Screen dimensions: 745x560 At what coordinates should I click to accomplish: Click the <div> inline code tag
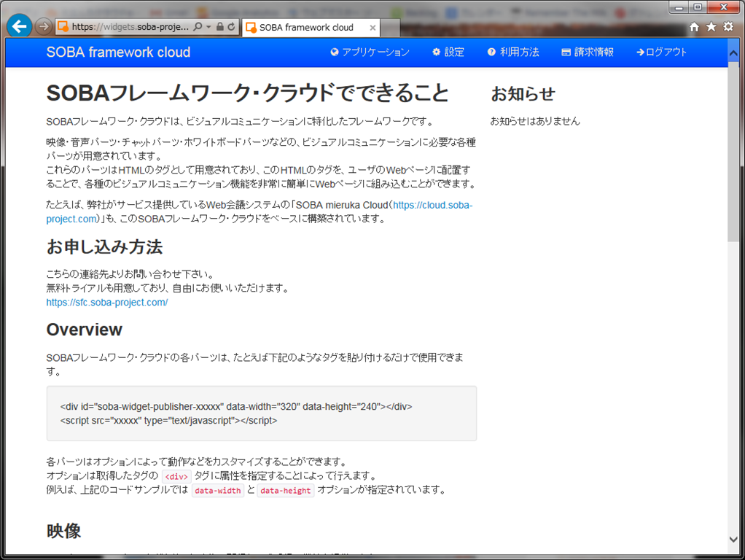click(176, 476)
